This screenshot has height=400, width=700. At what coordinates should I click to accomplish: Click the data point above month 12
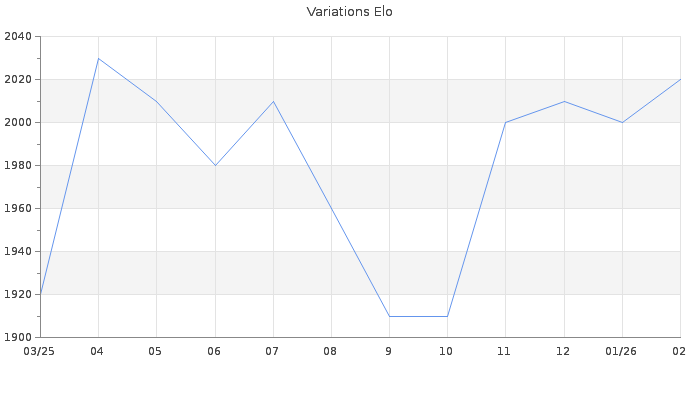click(x=564, y=101)
